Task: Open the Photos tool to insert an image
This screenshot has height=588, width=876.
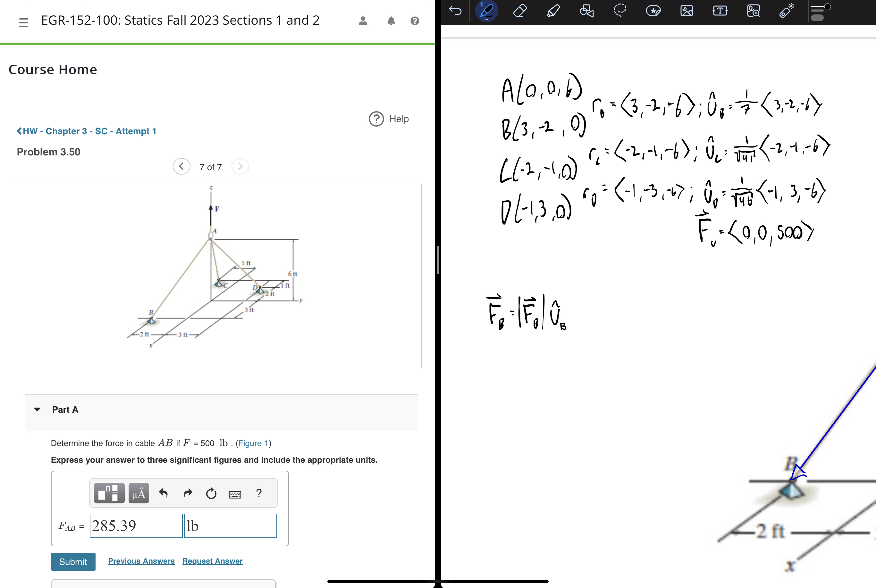Action: 686,11
